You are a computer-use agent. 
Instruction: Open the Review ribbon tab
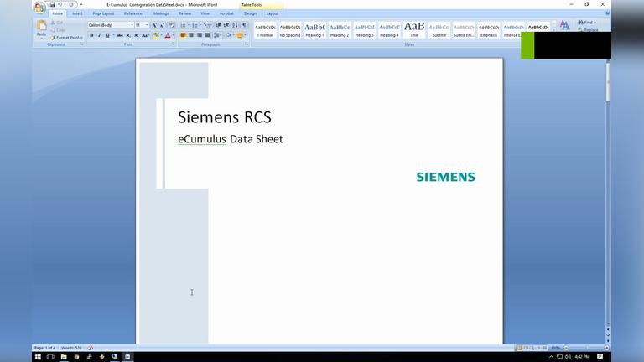184,13
